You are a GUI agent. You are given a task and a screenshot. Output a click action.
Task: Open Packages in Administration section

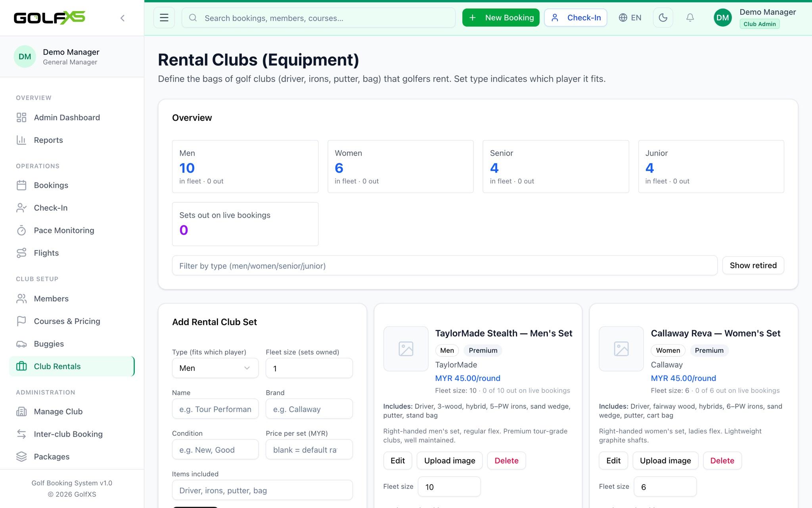72,457
